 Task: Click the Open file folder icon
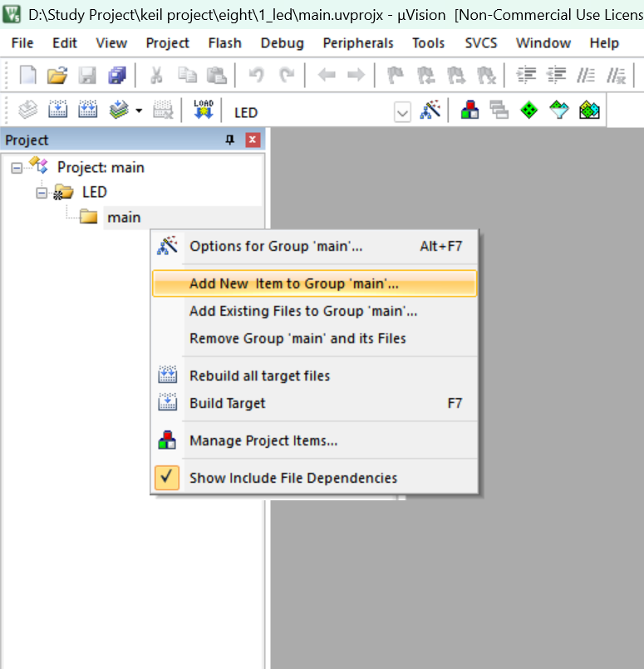click(57, 76)
